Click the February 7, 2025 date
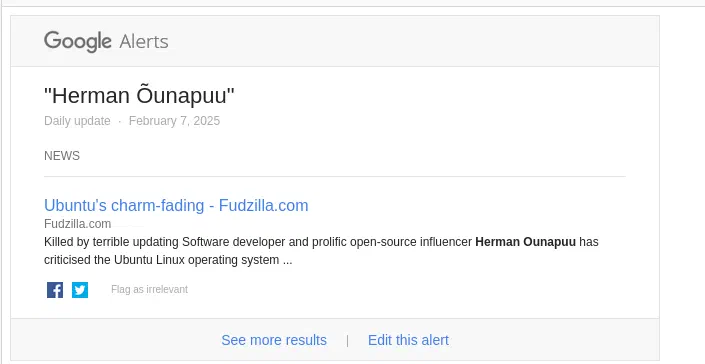 (x=174, y=121)
